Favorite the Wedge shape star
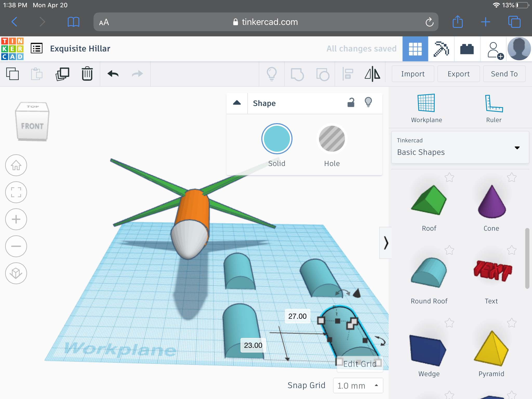The height and width of the screenshot is (399, 532). [x=449, y=323]
